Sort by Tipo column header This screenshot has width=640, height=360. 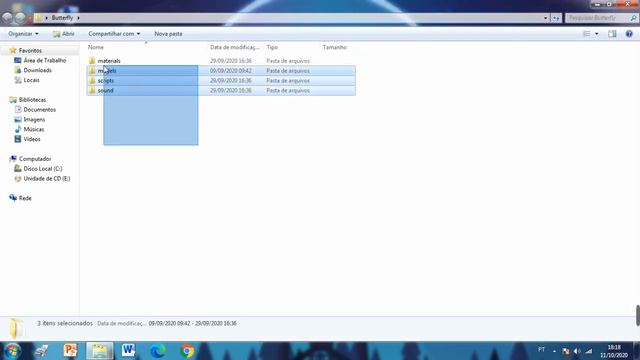272,47
